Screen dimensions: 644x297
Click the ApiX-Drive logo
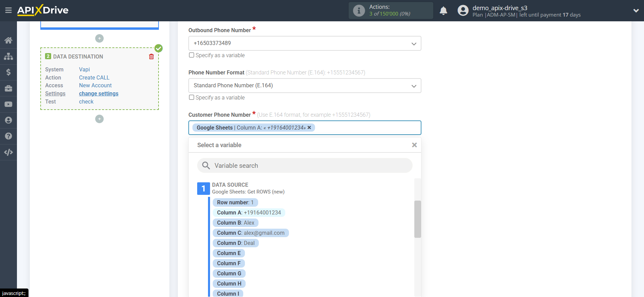43,10
